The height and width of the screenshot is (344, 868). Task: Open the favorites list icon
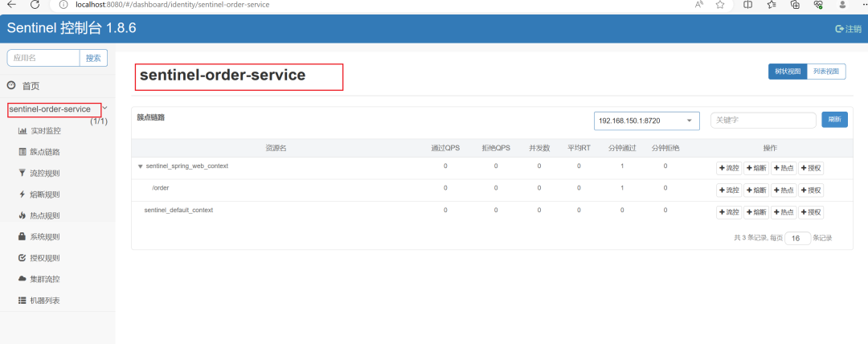pyautogui.click(x=772, y=5)
